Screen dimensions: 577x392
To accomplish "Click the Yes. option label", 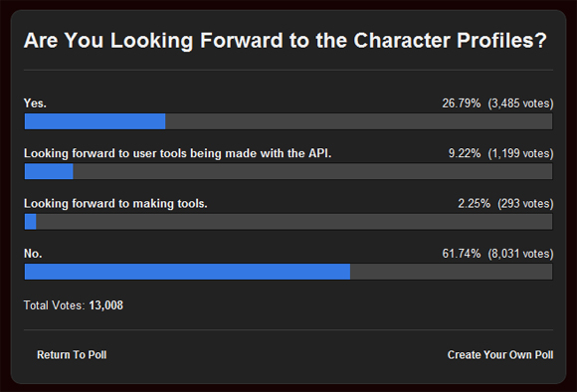I will click(x=35, y=103).
